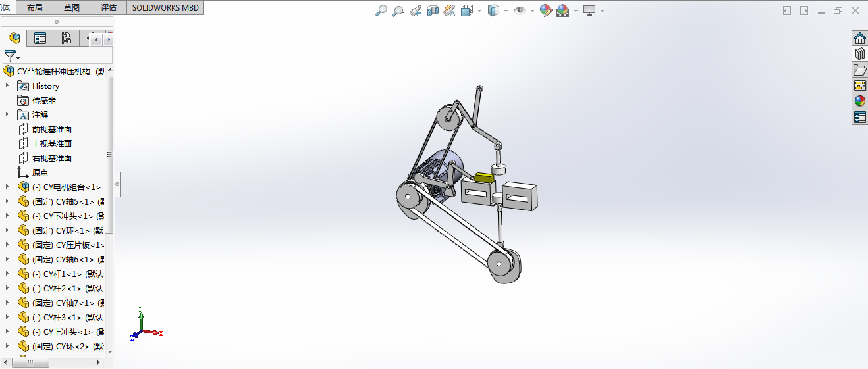Click the CY轴6<1> part icon
The width and height of the screenshot is (868, 369).
coord(24,259)
